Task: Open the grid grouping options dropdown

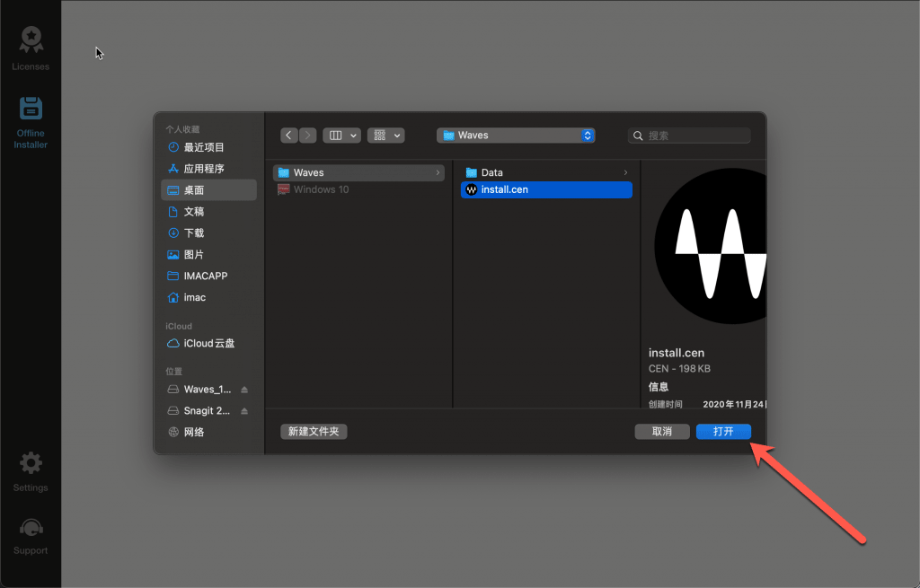Action: (385, 136)
